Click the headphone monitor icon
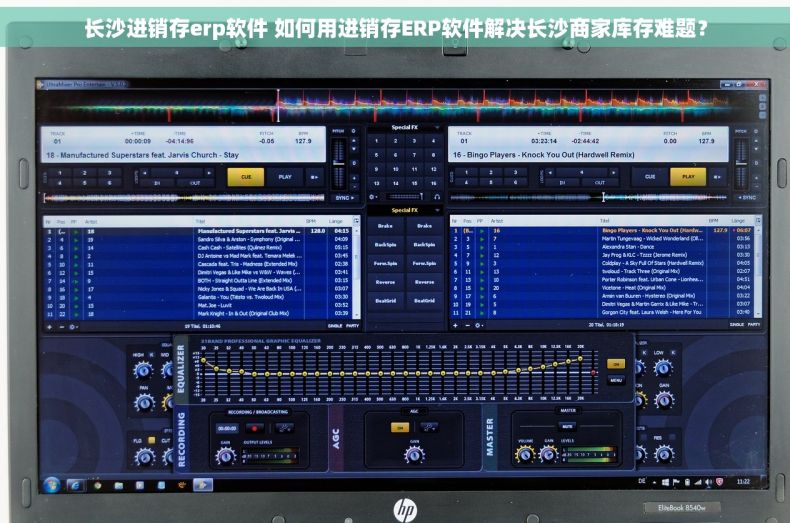The image size is (790, 523). tap(437, 197)
